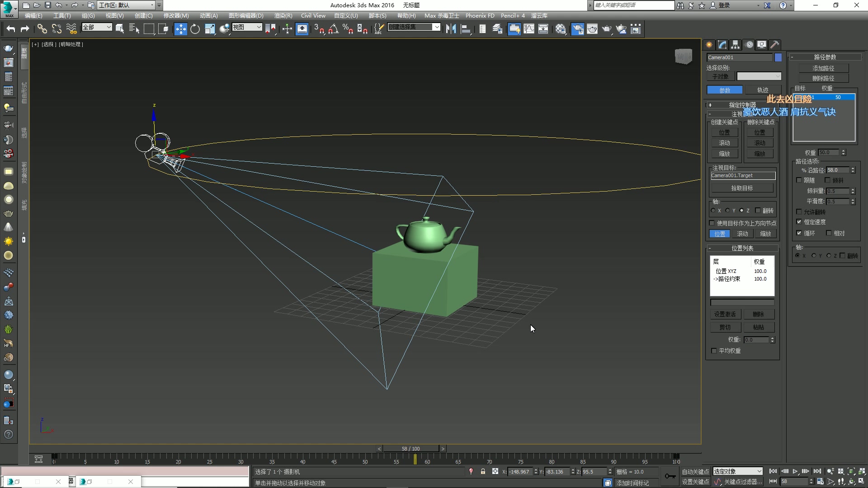
Task: Expand the 指定控制器 rollout
Action: pos(741,105)
